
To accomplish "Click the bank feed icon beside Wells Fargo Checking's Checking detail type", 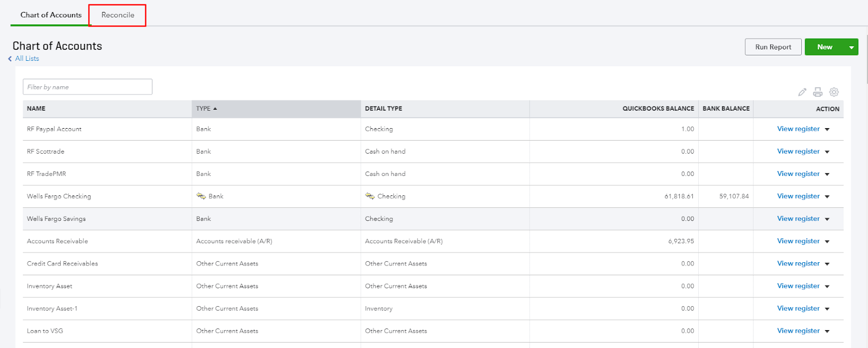I will [x=370, y=196].
